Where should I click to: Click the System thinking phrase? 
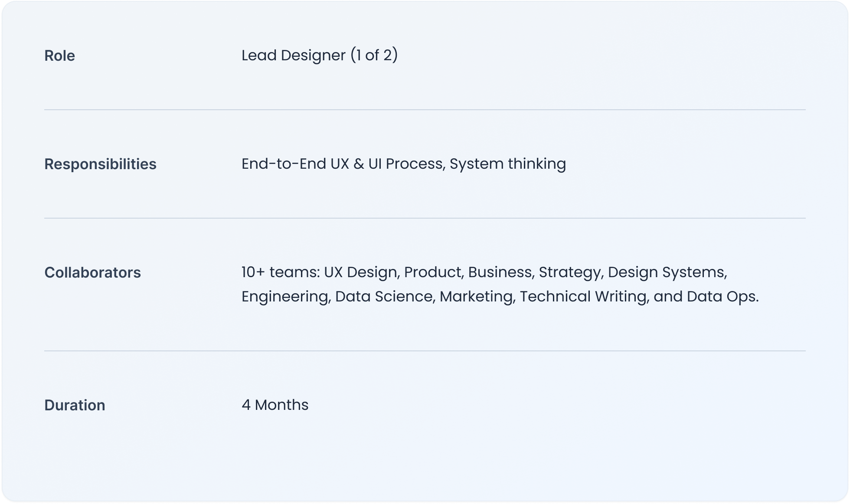tap(508, 164)
